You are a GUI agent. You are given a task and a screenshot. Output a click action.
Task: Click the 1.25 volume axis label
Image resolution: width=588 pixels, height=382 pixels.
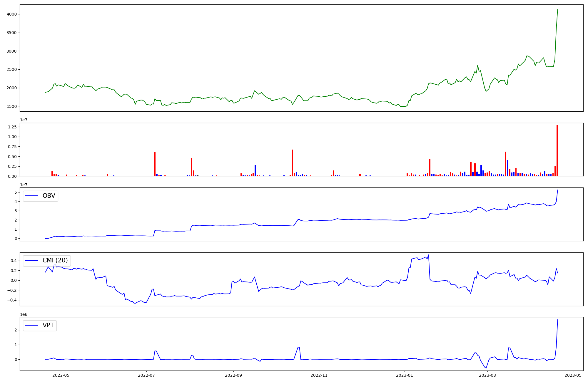[x=12, y=127]
